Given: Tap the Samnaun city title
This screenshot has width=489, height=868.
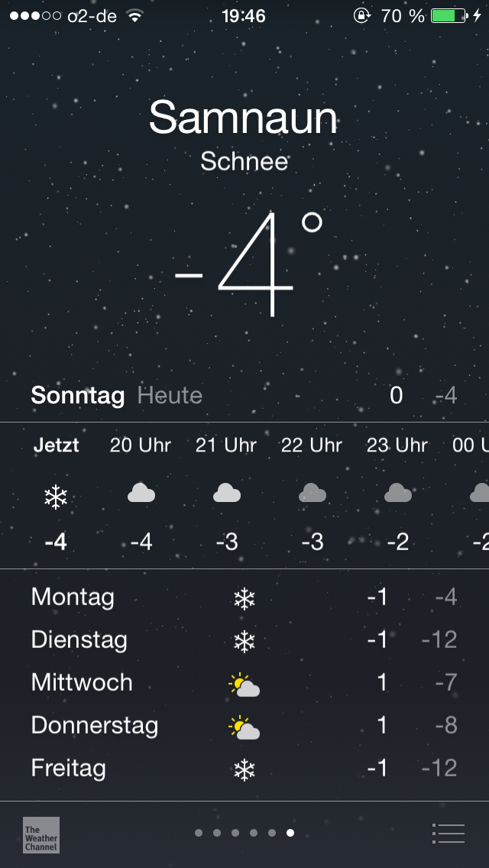Looking at the screenshot, I should coord(243,118).
